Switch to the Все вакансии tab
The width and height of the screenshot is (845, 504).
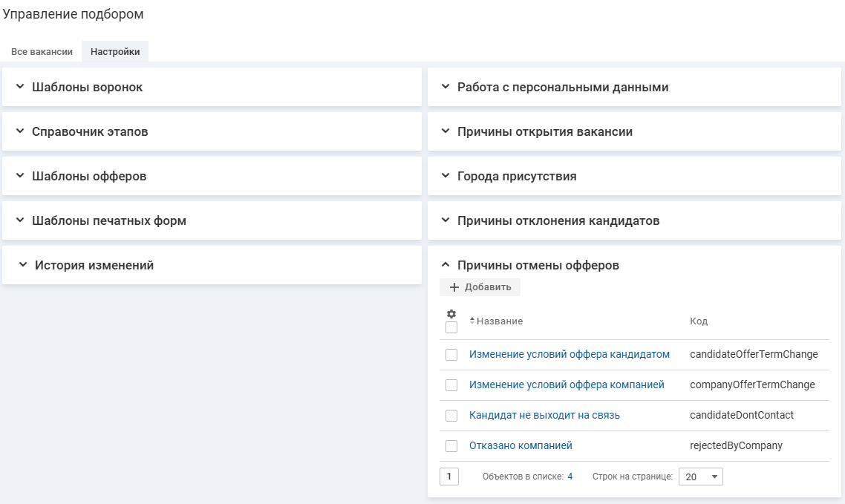click(x=42, y=52)
